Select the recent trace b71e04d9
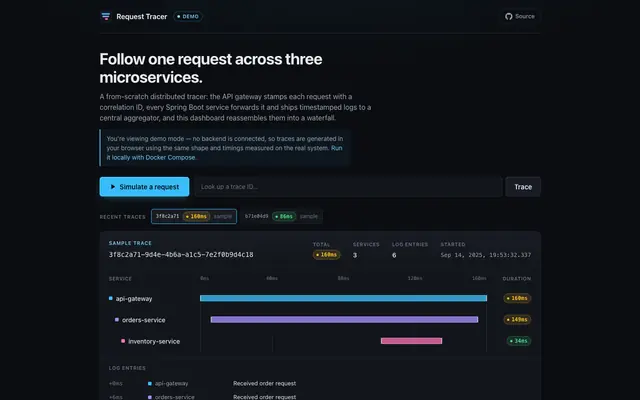Image resolution: width=640 pixels, height=400 pixels. pyautogui.click(x=281, y=216)
